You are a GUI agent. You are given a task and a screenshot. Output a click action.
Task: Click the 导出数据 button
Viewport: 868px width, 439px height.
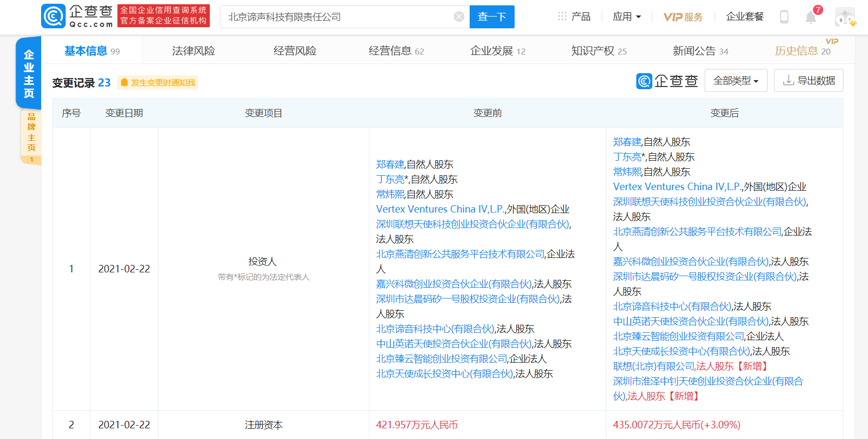point(809,81)
